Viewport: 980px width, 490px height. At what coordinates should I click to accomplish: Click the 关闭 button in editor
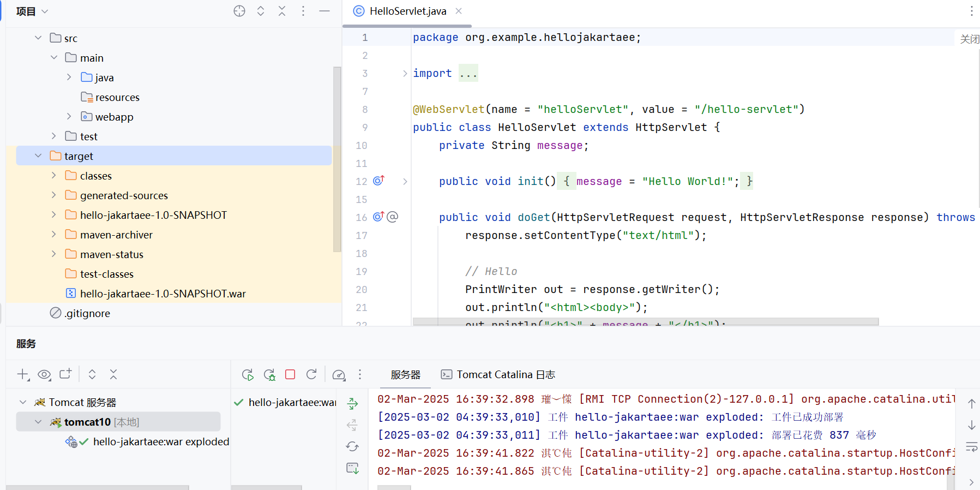pyautogui.click(x=970, y=39)
